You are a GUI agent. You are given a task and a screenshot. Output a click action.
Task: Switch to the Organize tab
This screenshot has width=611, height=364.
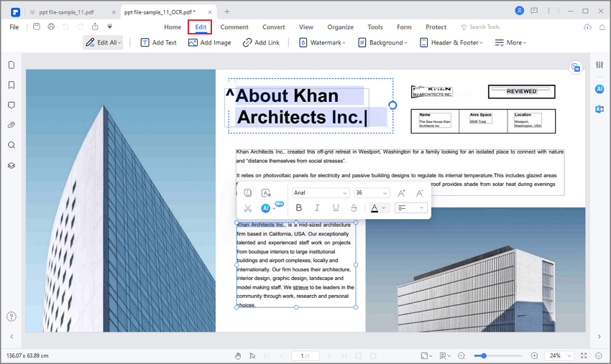point(340,27)
